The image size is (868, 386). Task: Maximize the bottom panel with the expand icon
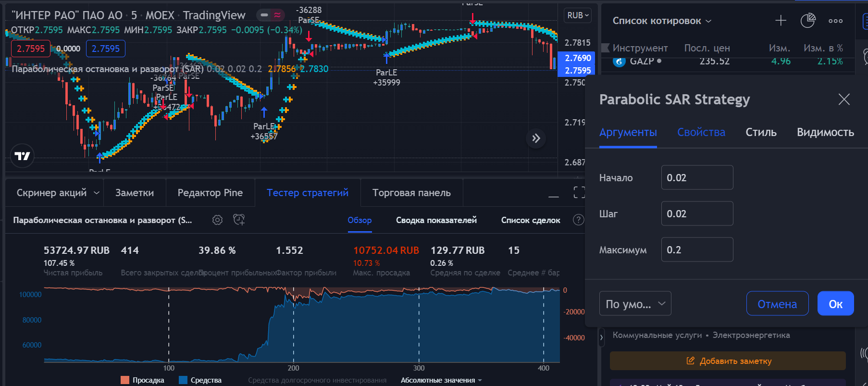[x=579, y=193]
